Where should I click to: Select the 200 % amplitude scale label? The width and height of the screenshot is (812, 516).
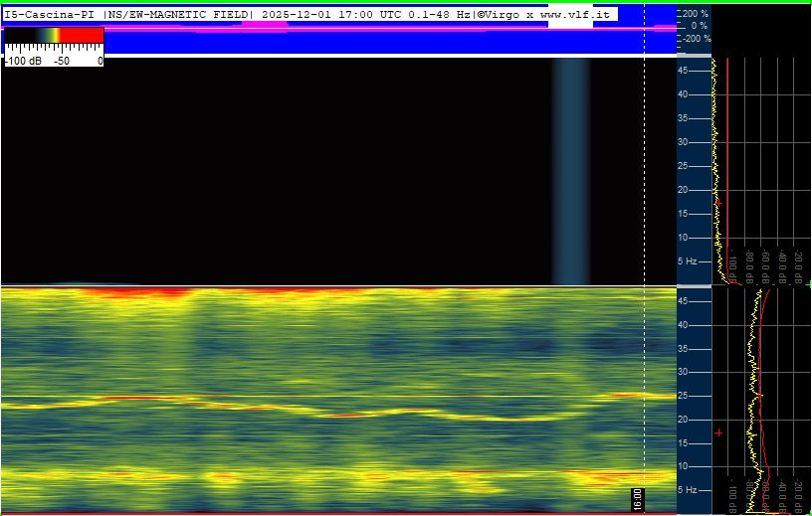(x=696, y=14)
